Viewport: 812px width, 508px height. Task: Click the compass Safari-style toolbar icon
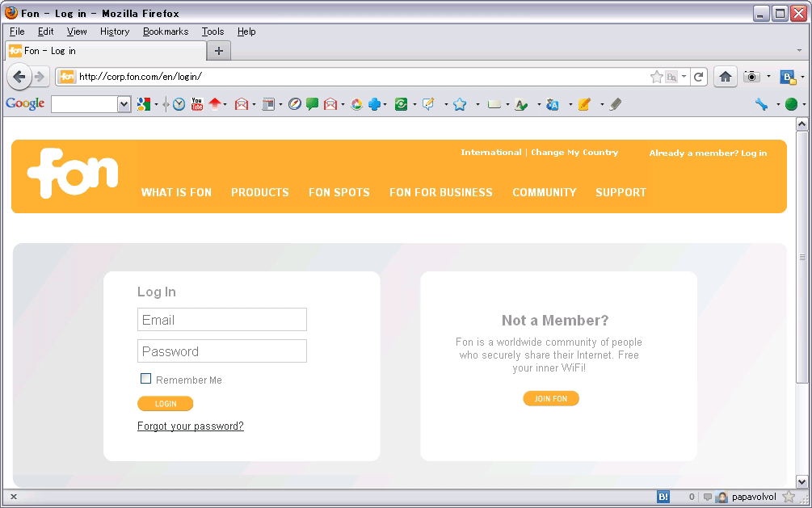click(295, 104)
